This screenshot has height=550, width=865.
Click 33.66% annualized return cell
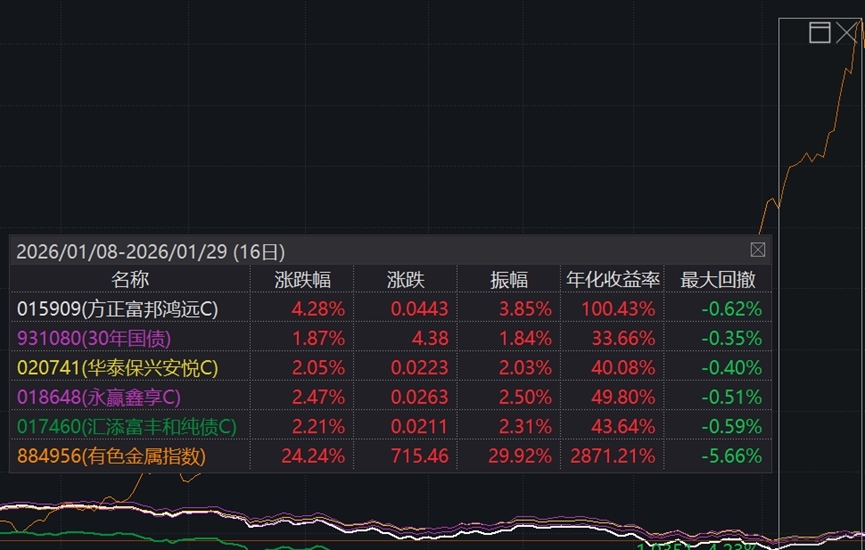click(623, 338)
